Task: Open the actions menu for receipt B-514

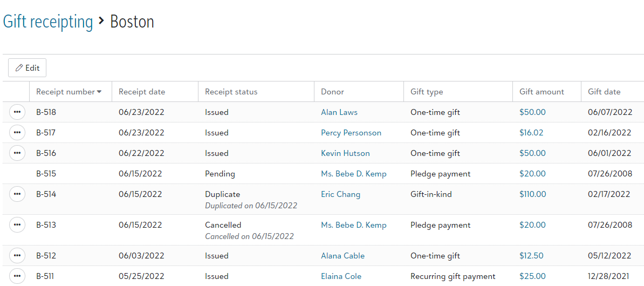Action: point(17,194)
